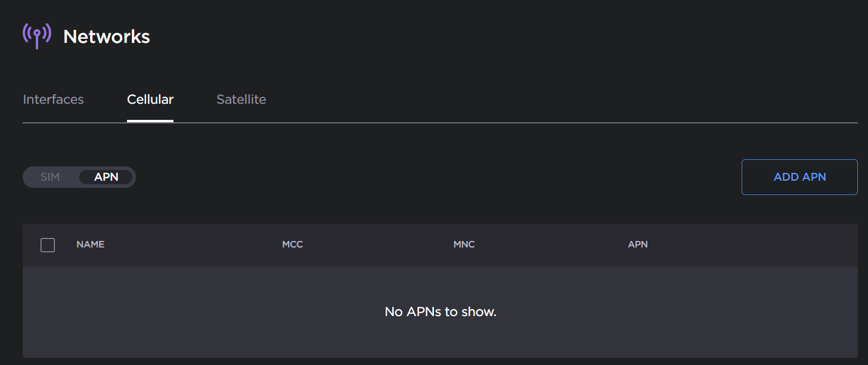Open the Satellite tab
868x365 pixels.
241,100
